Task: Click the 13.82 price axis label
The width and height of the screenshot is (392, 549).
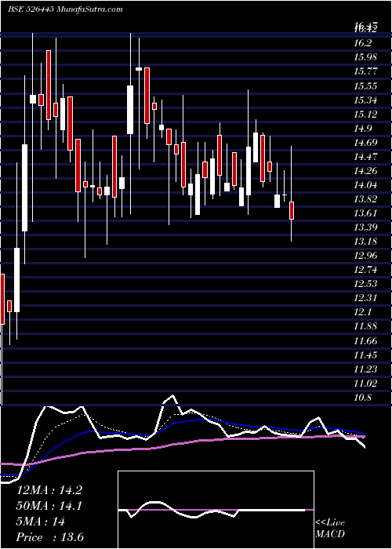Action: tap(365, 199)
